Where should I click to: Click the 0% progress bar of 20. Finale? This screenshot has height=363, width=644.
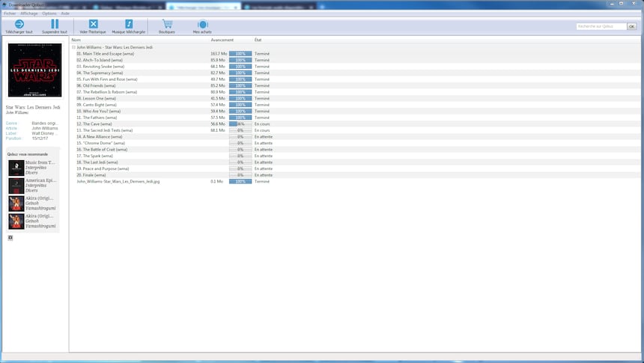pos(240,175)
